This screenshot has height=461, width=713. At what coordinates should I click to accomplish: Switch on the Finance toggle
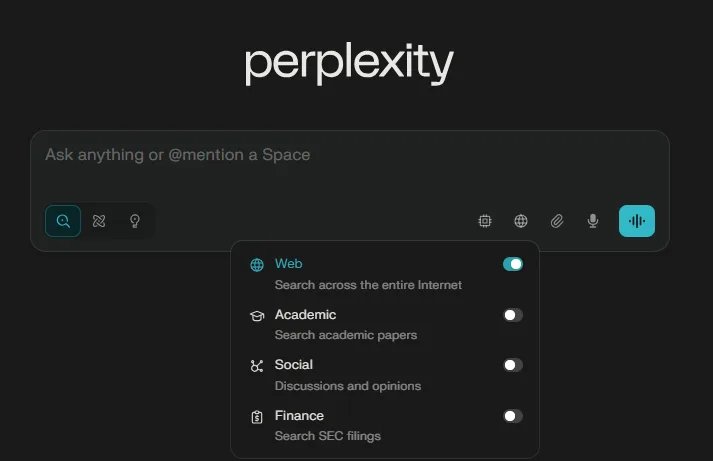coord(512,416)
